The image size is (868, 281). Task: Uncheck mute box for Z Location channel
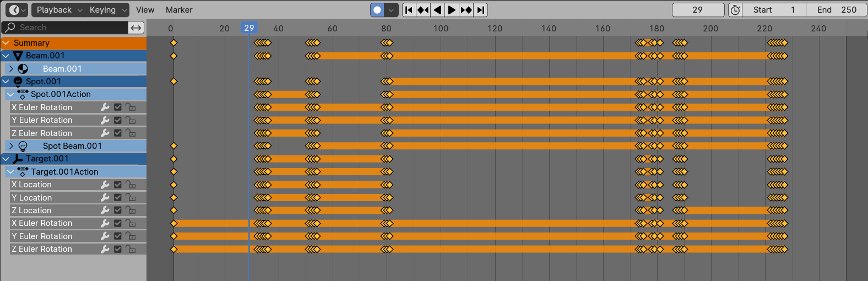click(118, 210)
